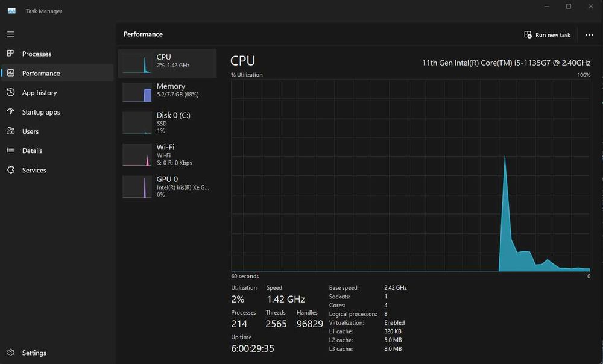Click the L2 cache 5.0 MB value

point(393,340)
